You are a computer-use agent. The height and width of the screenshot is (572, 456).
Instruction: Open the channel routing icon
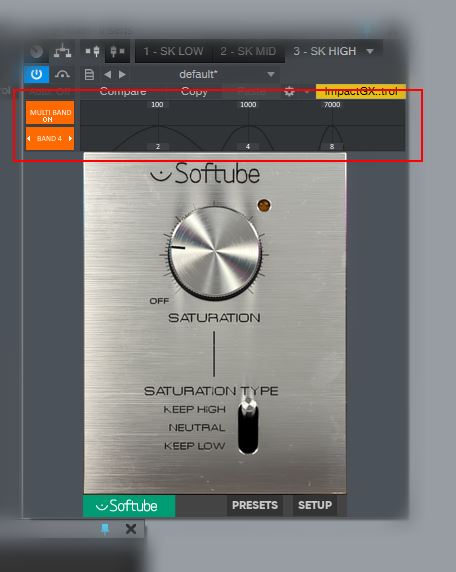(62, 51)
